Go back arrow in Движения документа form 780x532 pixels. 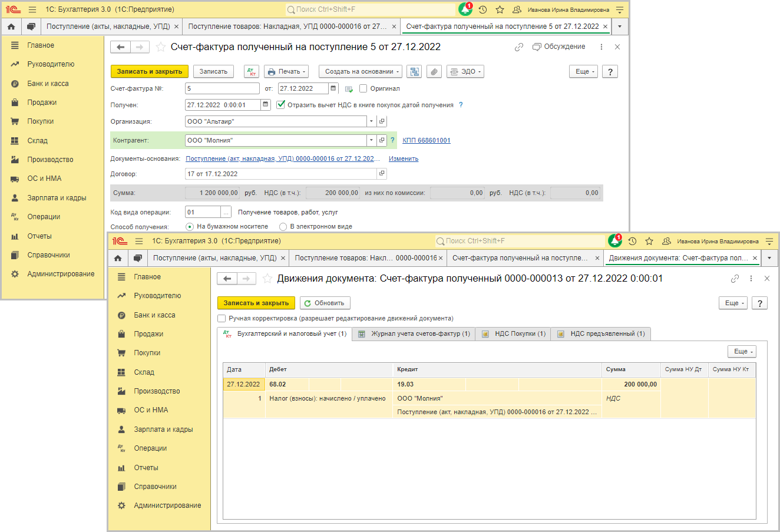click(x=227, y=279)
